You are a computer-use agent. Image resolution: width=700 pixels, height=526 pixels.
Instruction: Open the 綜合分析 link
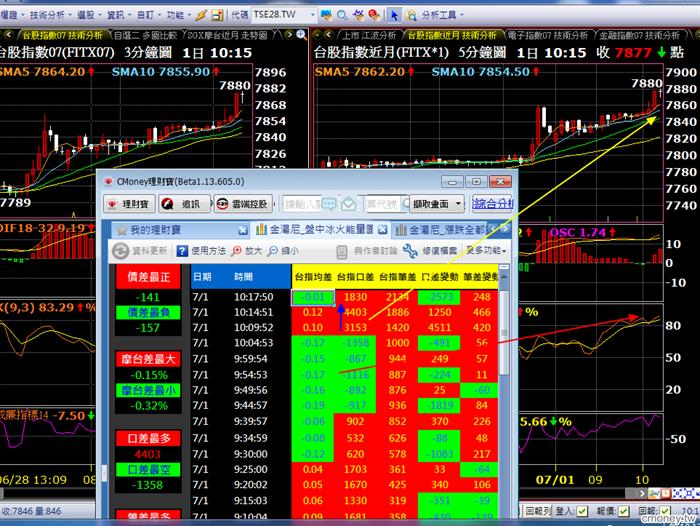pyautogui.click(x=493, y=204)
